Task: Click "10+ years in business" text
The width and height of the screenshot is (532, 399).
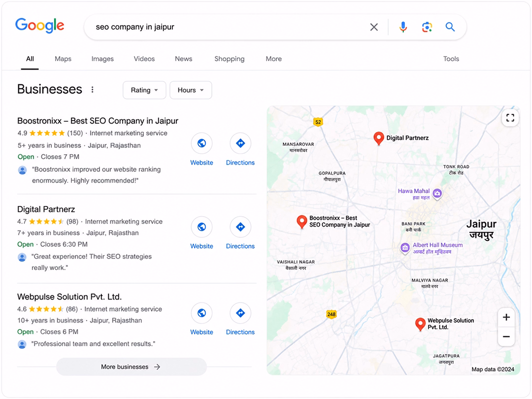Action: click(x=50, y=320)
